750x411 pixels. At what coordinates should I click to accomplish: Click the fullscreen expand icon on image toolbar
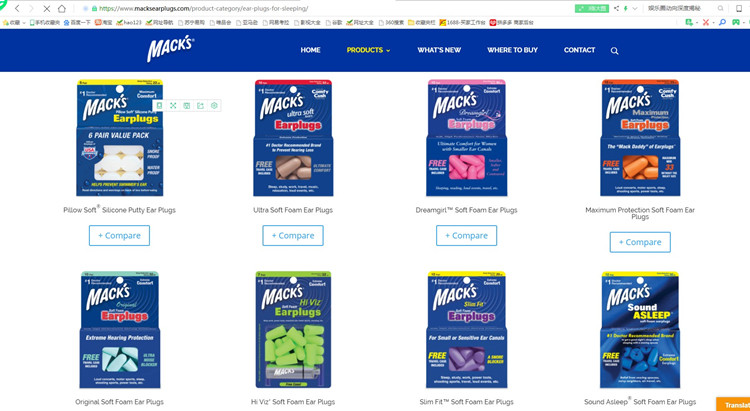(x=173, y=105)
